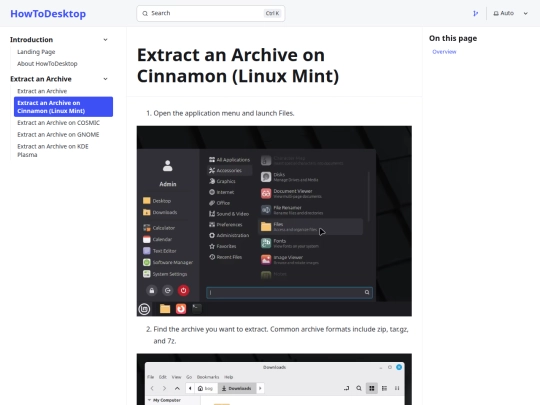This screenshot has width=540, height=405.
Task: Click the up-directory arrow in file manager screenshot
Action: pyautogui.click(x=177, y=388)
